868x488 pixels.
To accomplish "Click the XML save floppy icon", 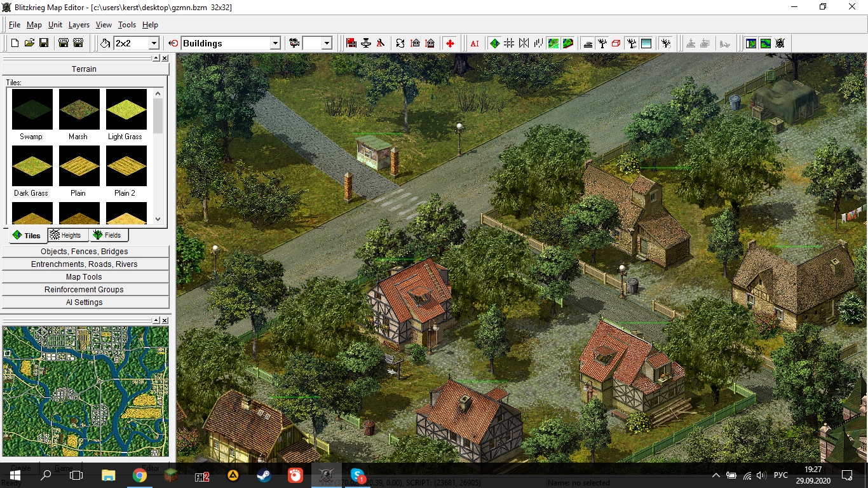I will tap(64, 43).
